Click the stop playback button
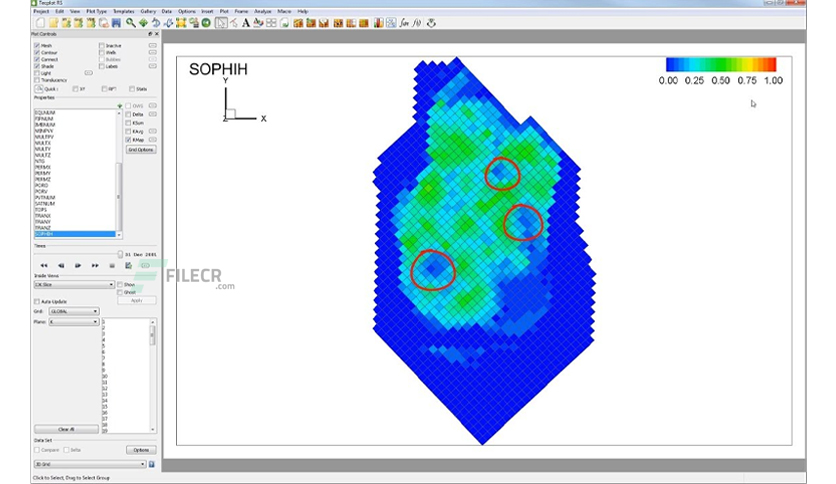 tap(112, 265)
